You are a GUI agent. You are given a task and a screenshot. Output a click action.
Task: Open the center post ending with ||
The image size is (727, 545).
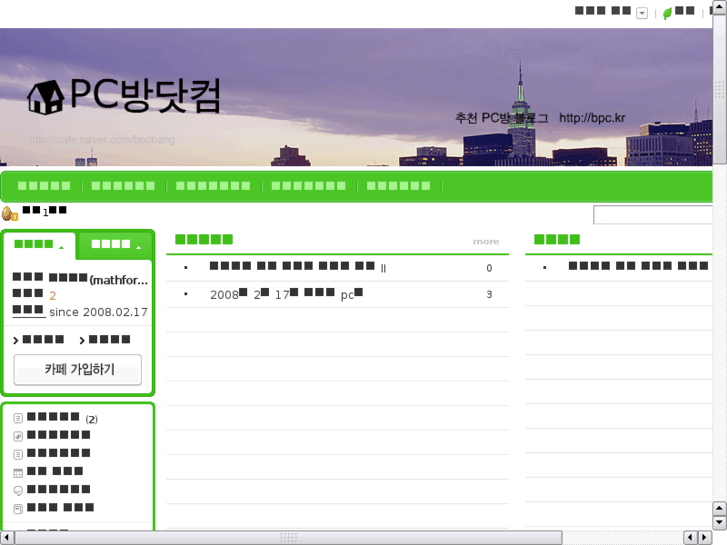point(298,267)
